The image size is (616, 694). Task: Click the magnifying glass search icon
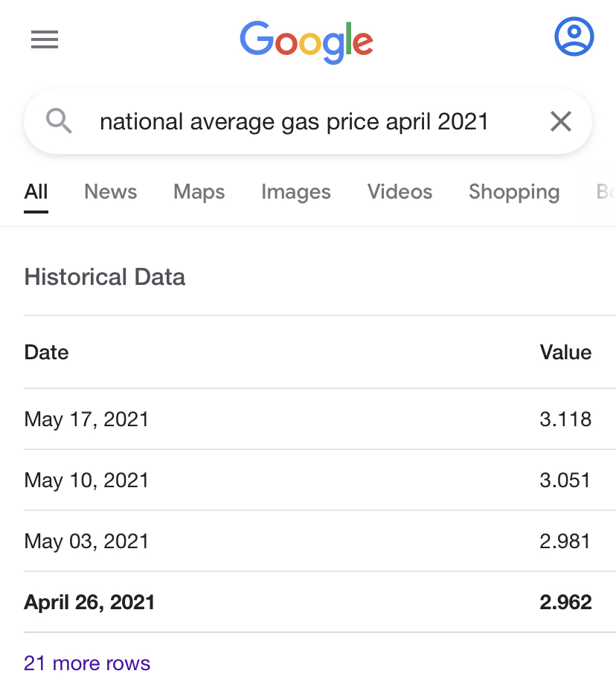[60, 121]
